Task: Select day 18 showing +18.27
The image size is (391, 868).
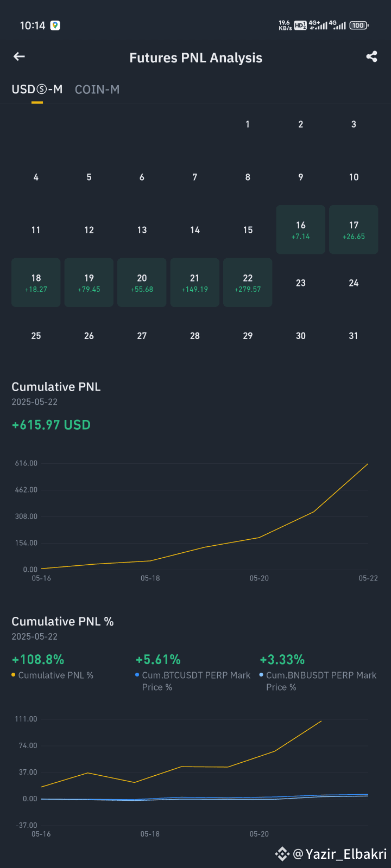Action: tap(36, 283)
